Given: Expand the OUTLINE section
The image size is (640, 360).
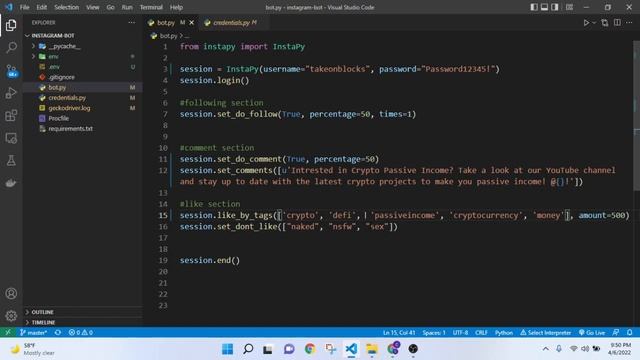Looking at the screenshot, I should 82,312.
